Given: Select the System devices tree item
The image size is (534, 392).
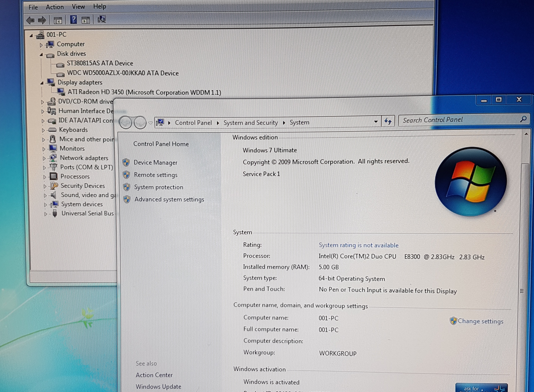Looking at the screenshot, I should (x=82, y=204).
